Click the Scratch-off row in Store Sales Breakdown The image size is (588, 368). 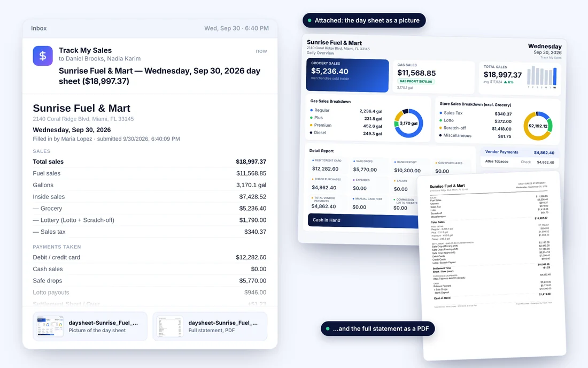(x=476, y=128)
